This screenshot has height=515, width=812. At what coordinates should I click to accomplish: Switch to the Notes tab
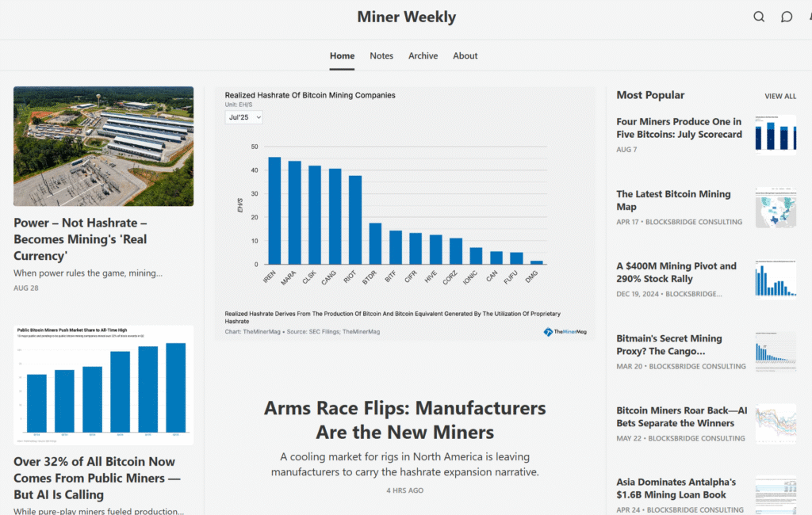click(381, 56)
